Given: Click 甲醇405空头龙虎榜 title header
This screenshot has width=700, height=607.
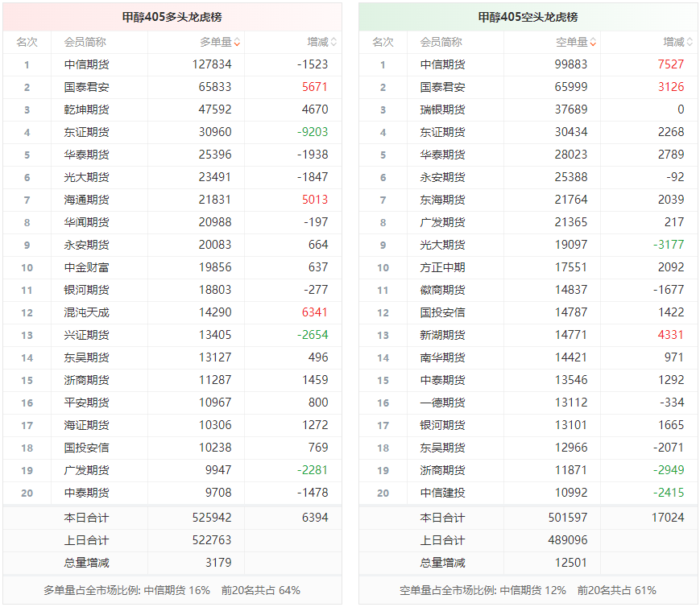Looking at the screenshot, I should (x=528, y=17).
